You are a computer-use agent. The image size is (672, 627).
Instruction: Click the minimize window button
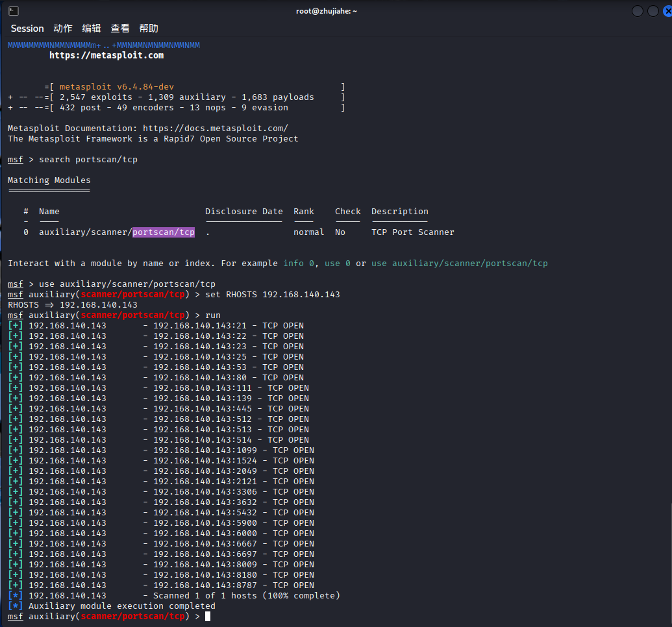638,11
